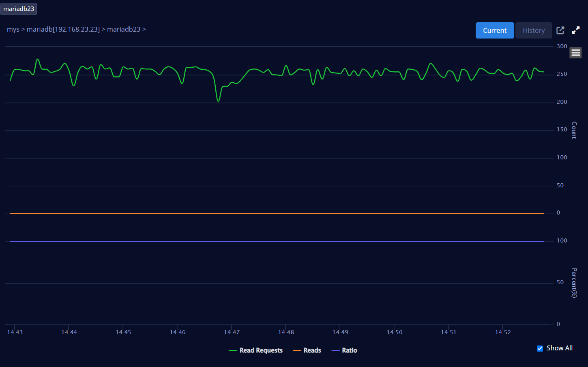Click the Read Requests dip near 14:47

click(x=218, y=100)
